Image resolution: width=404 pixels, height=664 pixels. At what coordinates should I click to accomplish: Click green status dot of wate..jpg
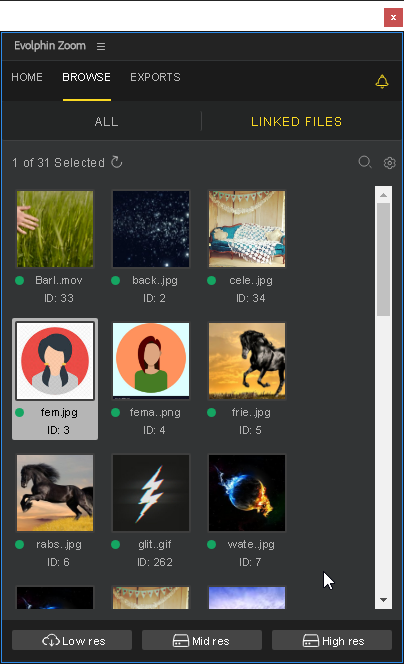pos(212,545)
